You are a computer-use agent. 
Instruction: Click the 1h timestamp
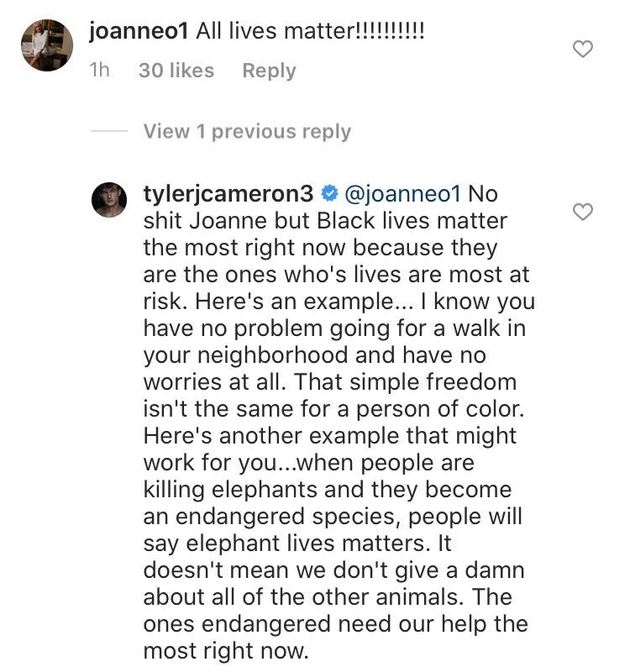pyautogui.click(x=99, y=71)
